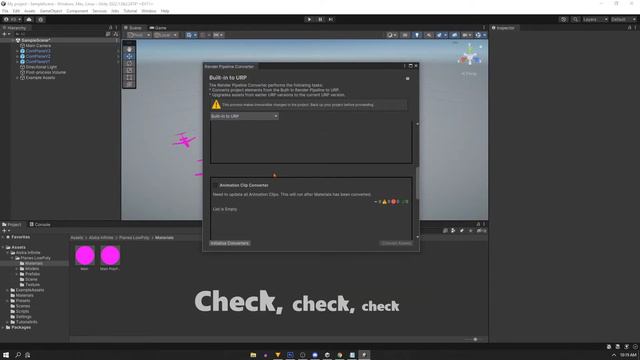The image size is (640, 360).
Task: Open the Local handle rotation dropdown
Action: click(165, 35)
